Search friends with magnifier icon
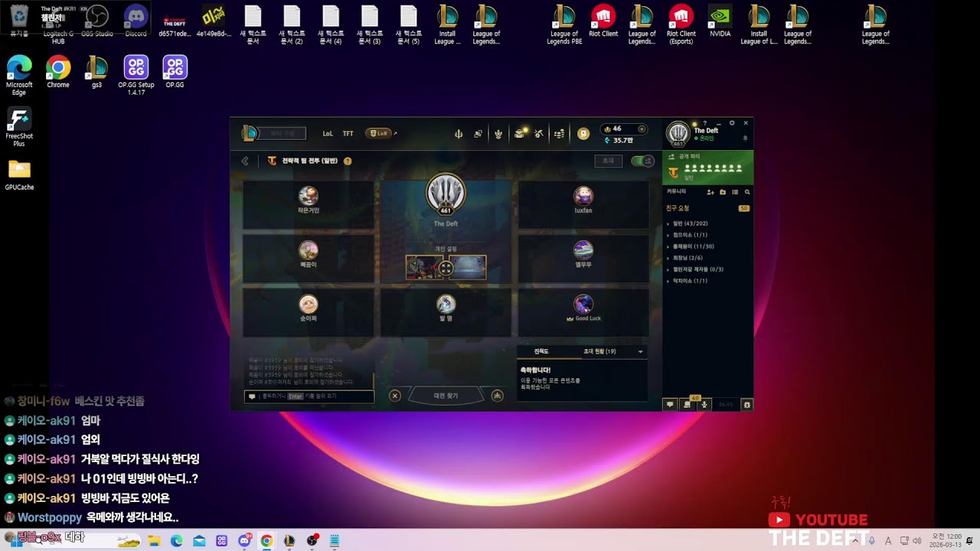Screen dimensions: 980x551 tap(747, 192)
